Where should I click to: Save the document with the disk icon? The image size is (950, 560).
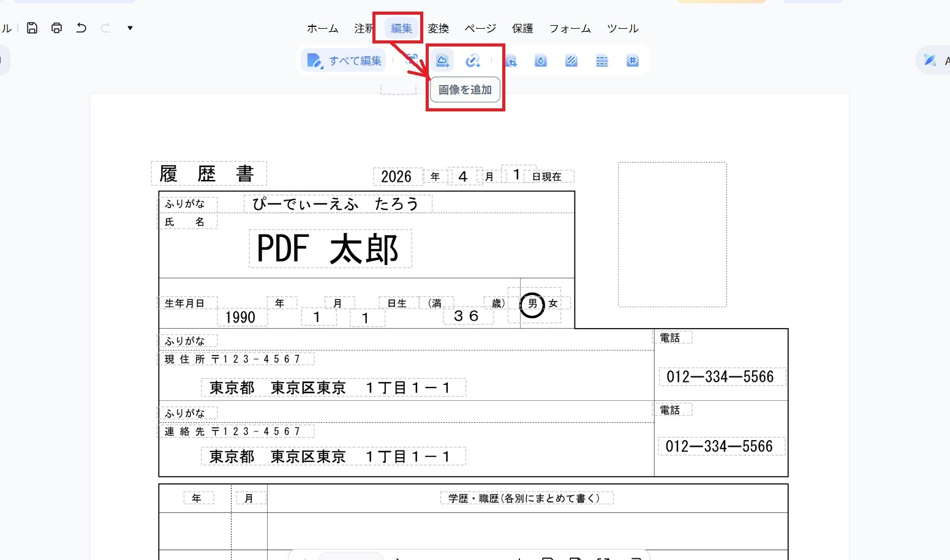(x=32, y=28)
